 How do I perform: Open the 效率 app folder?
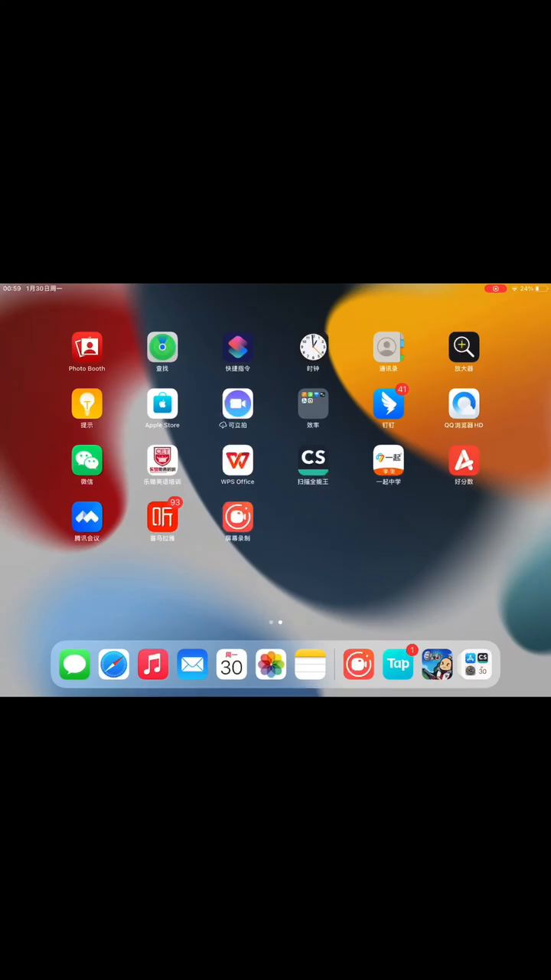tap(313, 403)
